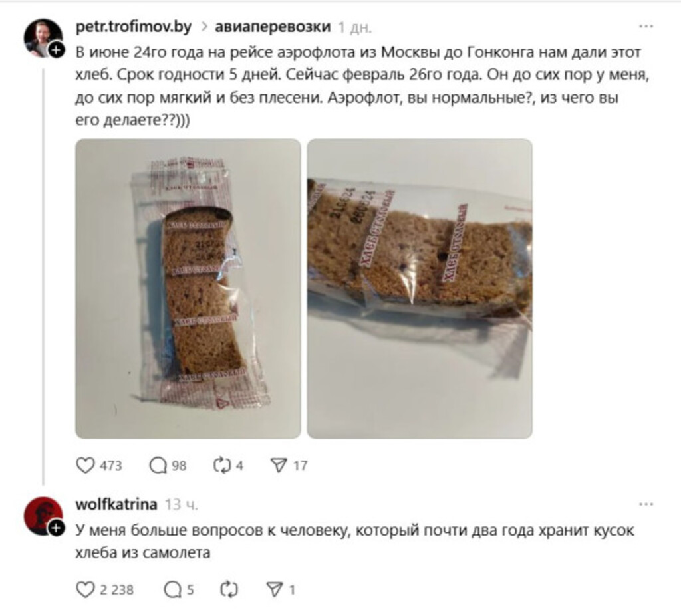The image size is (681, 616).
Task: Open comments on post with 98 replies
Action: 158,465
